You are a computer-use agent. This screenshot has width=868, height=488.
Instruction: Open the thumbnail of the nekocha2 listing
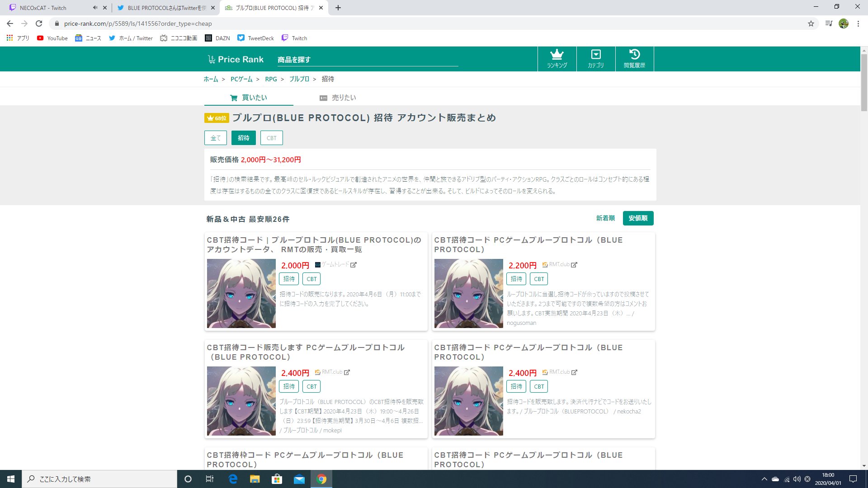click(x=469, y=401)
